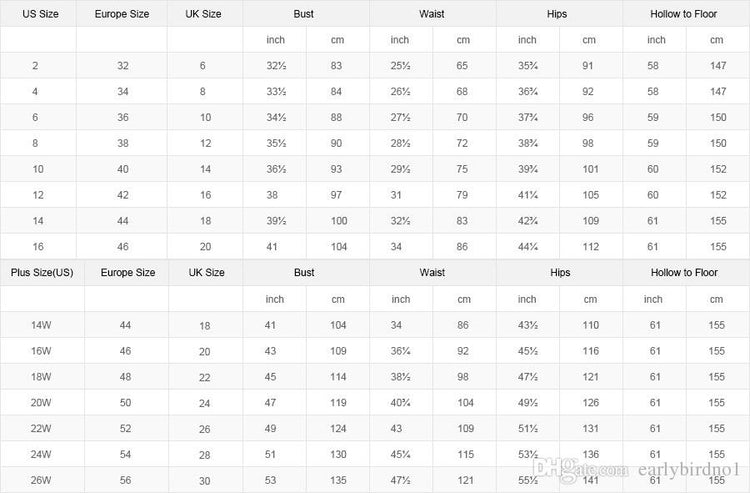Screen dimensions: 750x493
Task: Click the lower Hollow to Floor header
Action: click(684, 273)
